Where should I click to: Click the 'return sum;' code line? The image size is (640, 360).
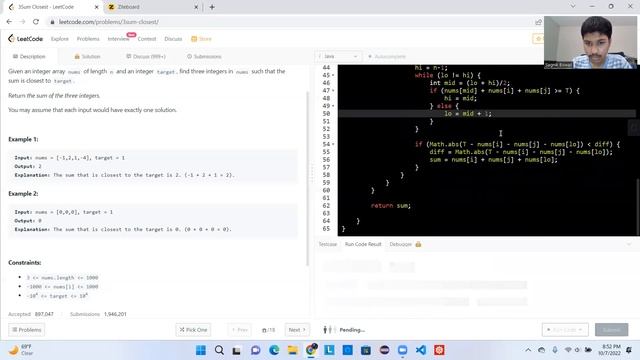(391, 206)
